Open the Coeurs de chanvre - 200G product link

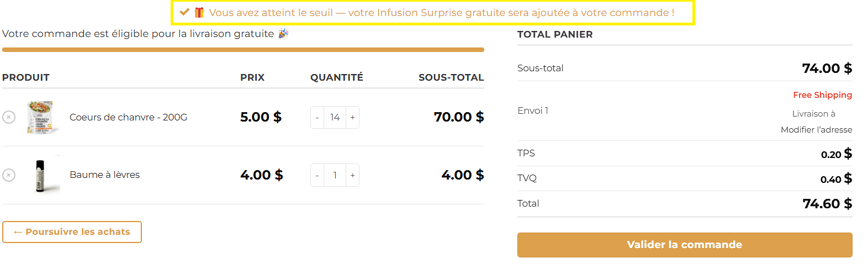(x=128, y=117)
